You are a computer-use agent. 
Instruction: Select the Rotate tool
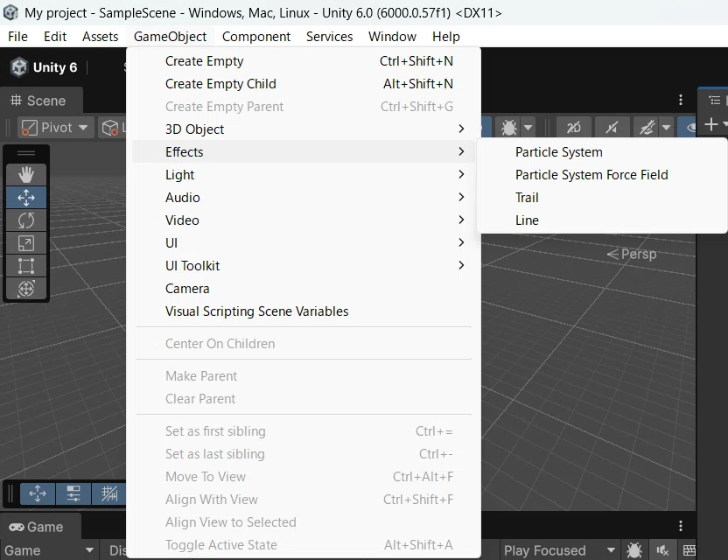26,220
